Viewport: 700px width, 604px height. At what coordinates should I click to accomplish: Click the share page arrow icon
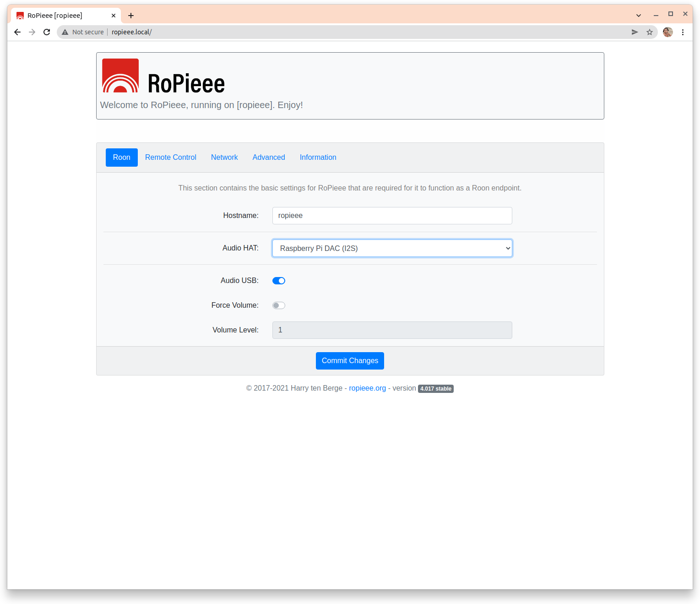click(635, 32)
